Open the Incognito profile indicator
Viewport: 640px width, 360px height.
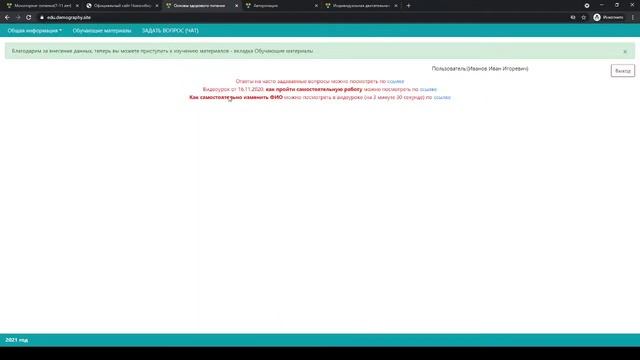point(608,18)
